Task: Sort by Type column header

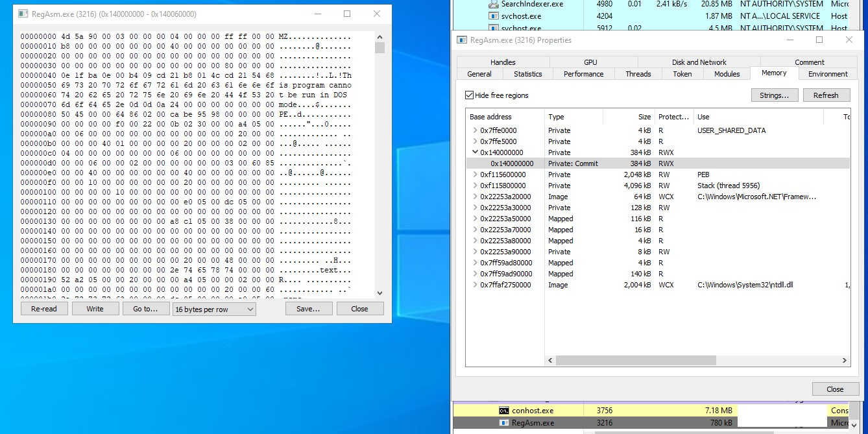Action: (573, 117)
